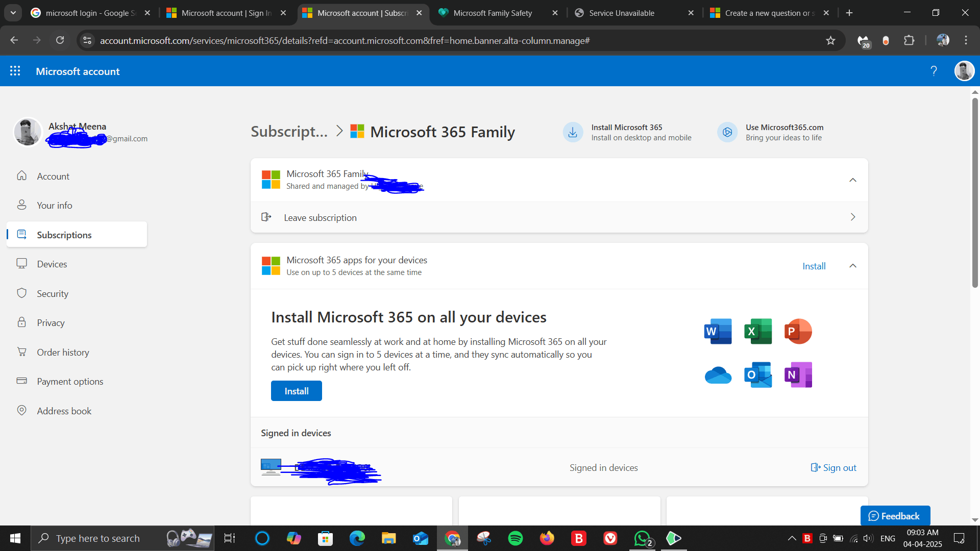980x551 pixels.
Task: Open Microsoft Edge from the taskbar
Action: tap(357, 538)
